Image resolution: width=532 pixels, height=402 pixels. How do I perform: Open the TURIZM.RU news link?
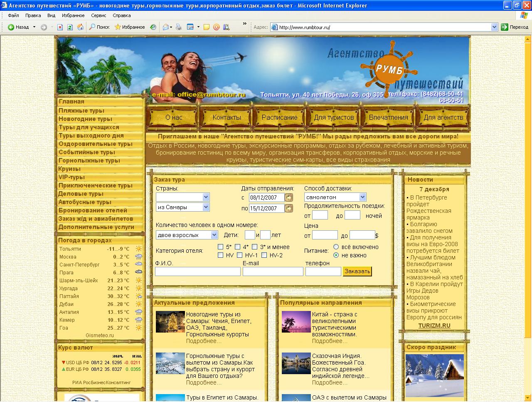click(x=434, y=326)
